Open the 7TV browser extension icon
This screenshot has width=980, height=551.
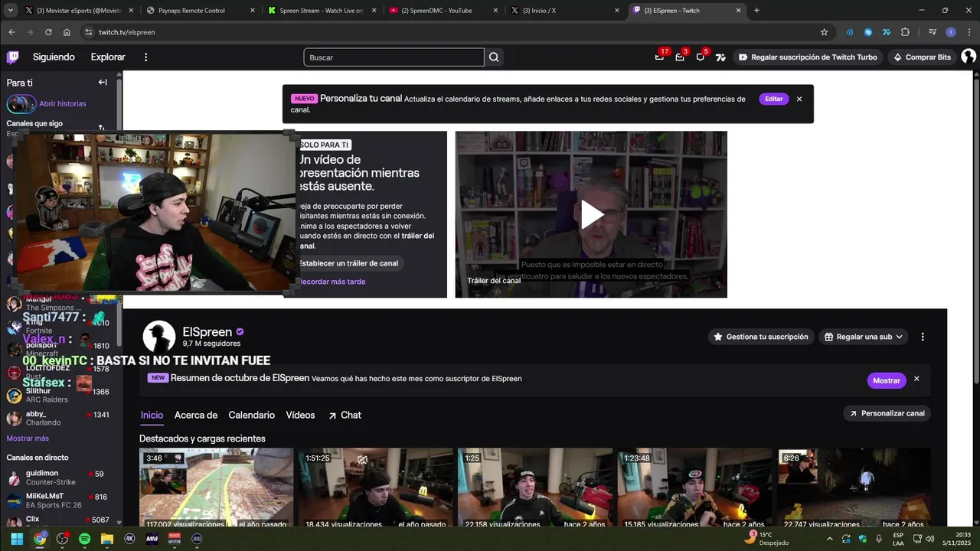pyautogui.click(x=887, y=32)
